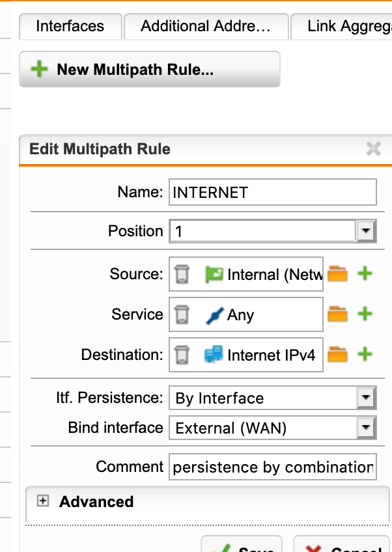Switch to the Interfaces tab
392x552 pixels.
coord(70,27)
